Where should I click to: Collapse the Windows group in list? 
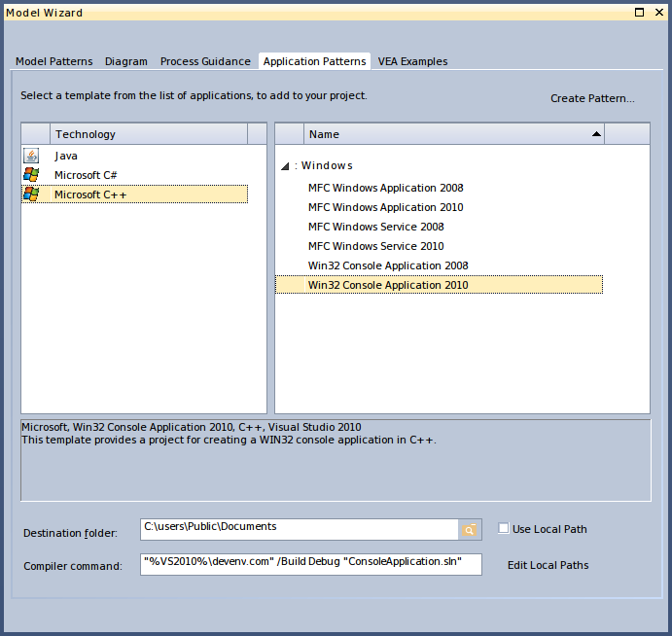[285, 166]
